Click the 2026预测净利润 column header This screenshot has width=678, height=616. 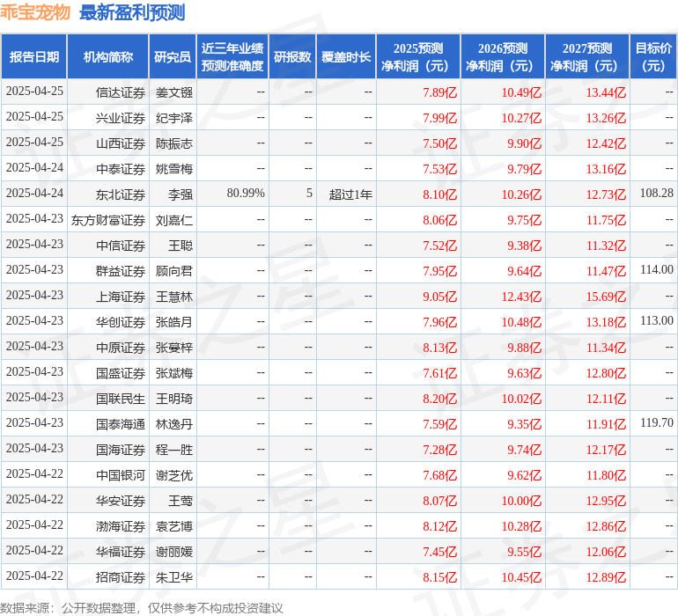click(x=502, y=57)
